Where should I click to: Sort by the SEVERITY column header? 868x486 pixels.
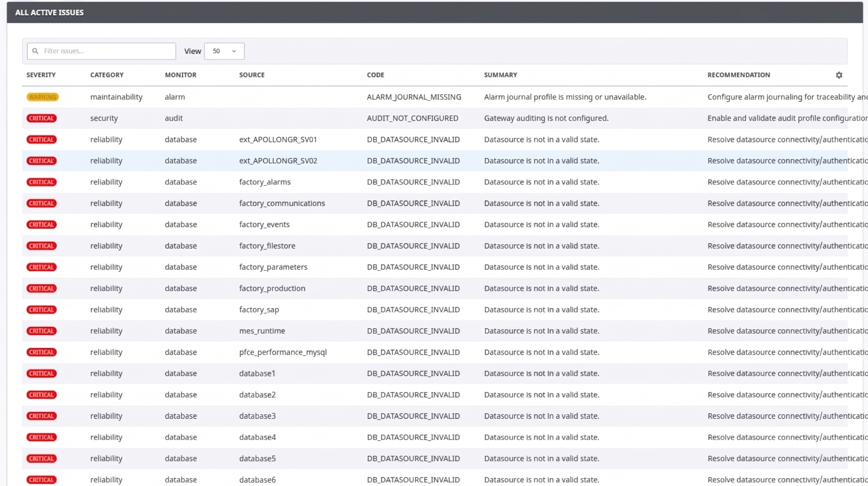coord(41,75)
